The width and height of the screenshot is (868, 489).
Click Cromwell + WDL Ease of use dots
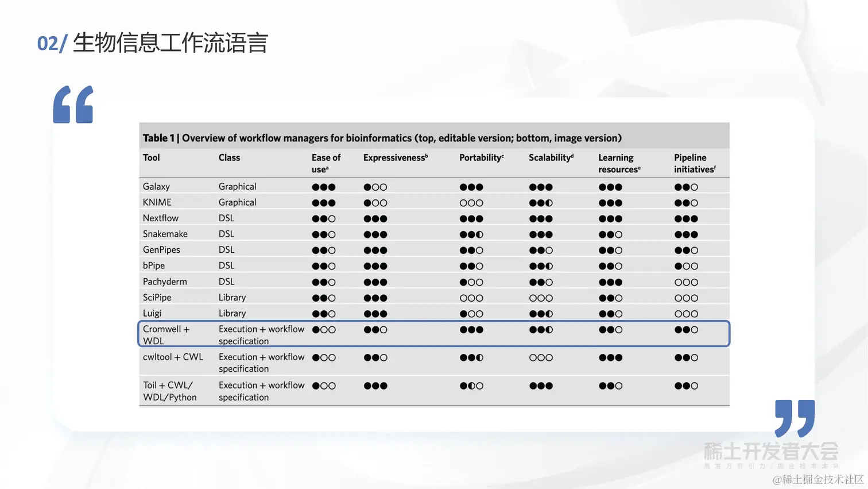point(324,330)
